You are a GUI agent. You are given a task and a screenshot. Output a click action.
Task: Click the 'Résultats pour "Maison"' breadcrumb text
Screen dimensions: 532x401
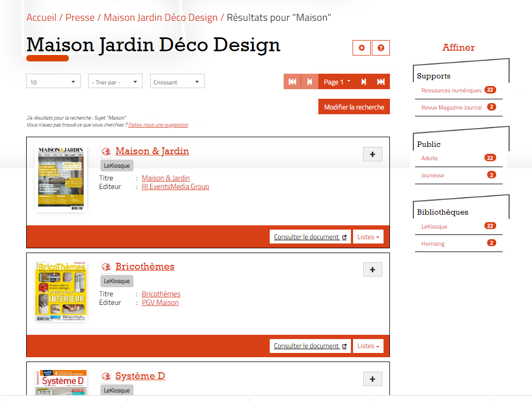[x=279, y=18]
